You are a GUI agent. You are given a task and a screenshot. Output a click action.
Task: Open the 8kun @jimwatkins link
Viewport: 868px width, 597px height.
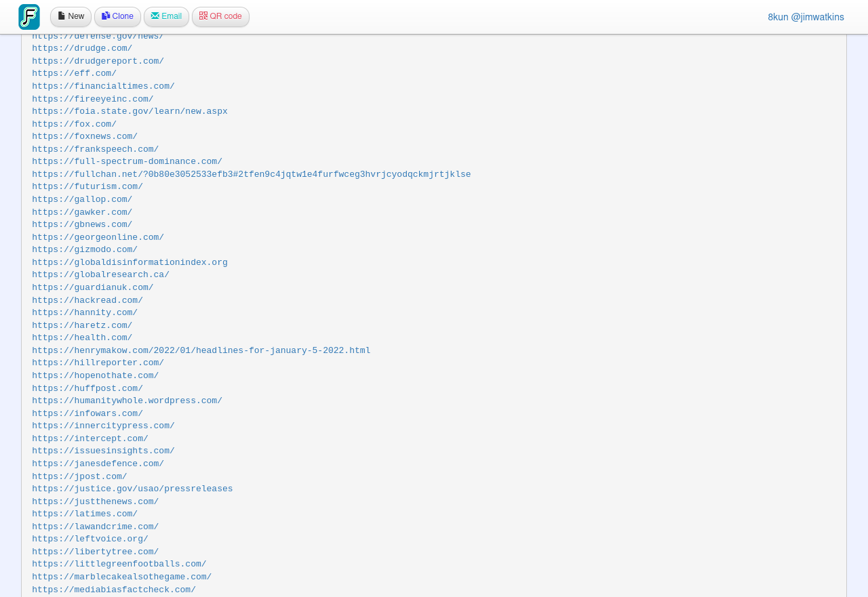pyautogui.click(x=806, y=18)
